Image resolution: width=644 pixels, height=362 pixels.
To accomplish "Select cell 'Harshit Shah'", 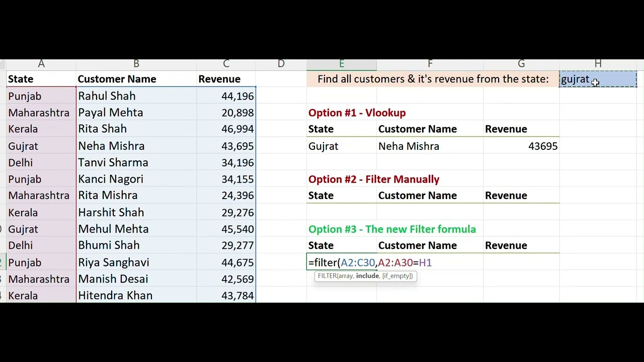I will (136, 212).
